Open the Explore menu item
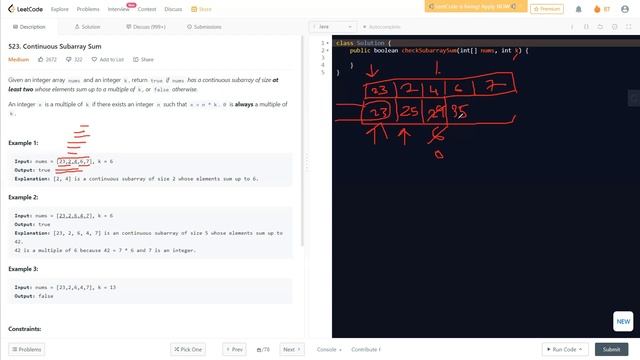 (60, 9)
